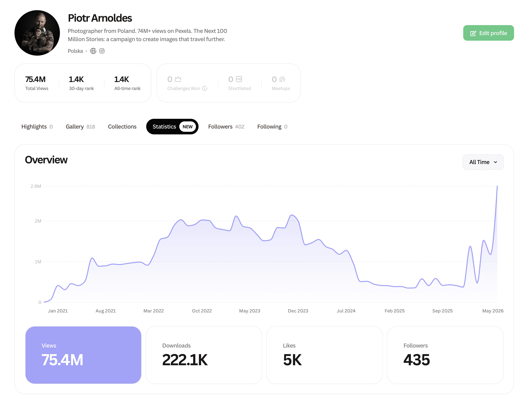Select the Downloads metric card
This screenshot has width=532, height=399.
204,355
